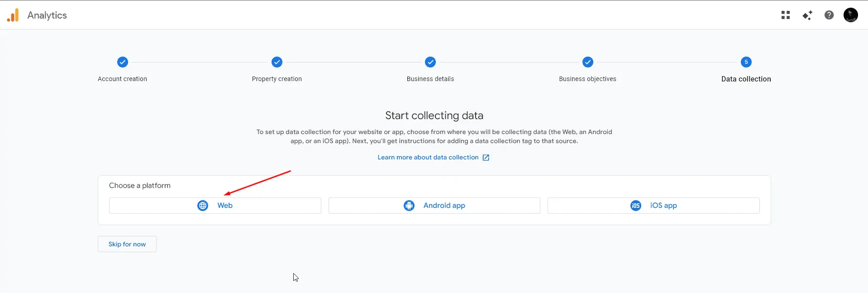This screenshot has width=868, height=293.
Task: Choose the iOS app platform
Action: pos(653,206)
